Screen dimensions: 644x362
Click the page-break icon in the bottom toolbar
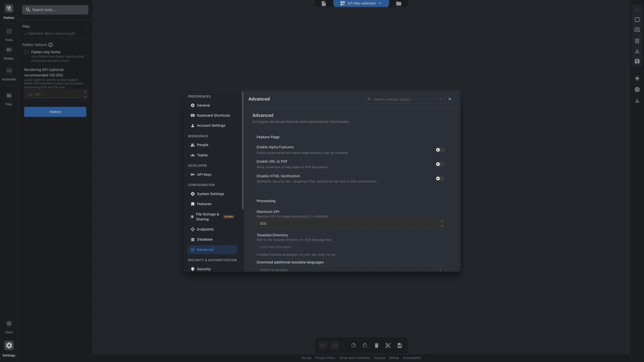400,346
